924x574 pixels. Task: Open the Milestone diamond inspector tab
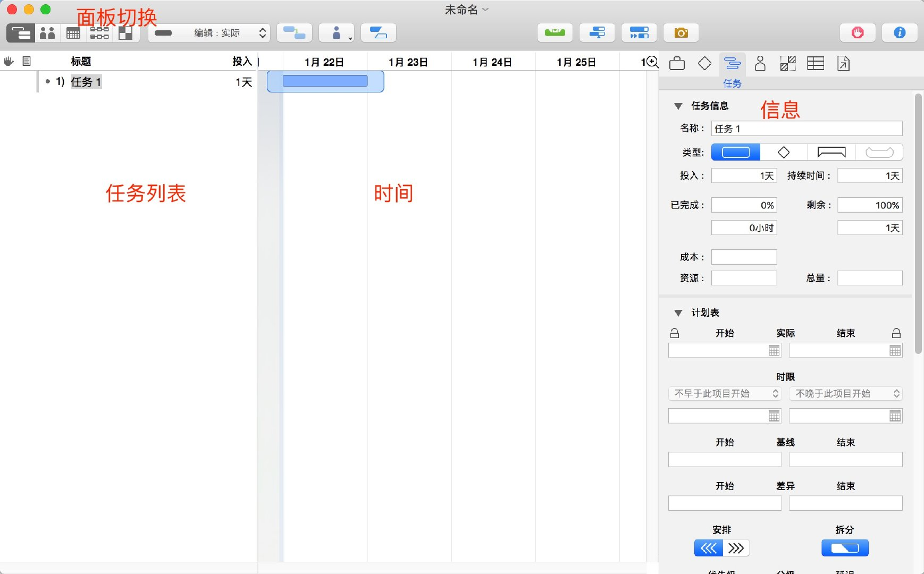click(x=704, y=64)
